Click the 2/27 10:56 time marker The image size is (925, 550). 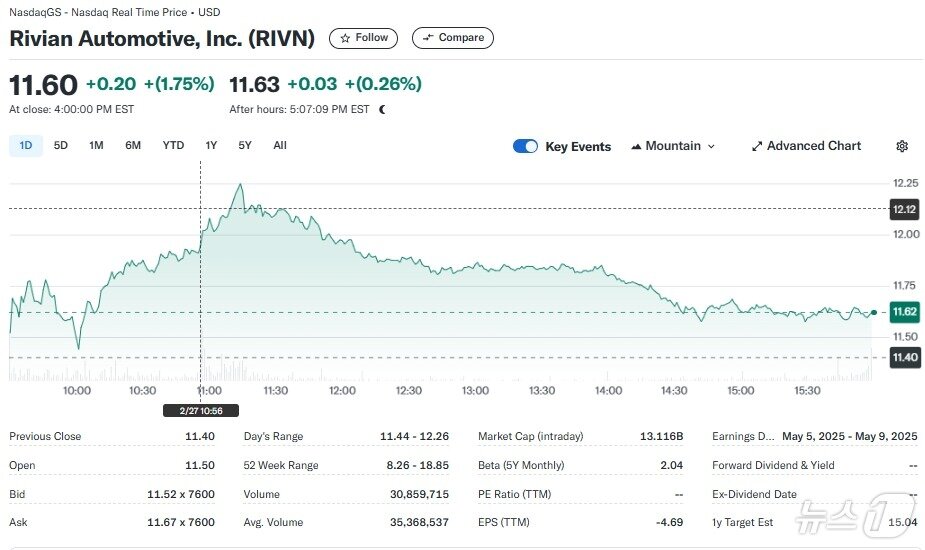coord(201,410)
